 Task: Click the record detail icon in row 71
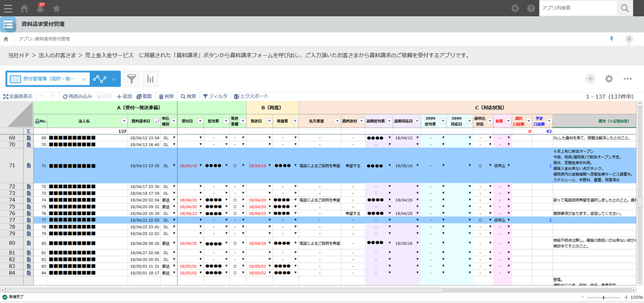[29, 165]
